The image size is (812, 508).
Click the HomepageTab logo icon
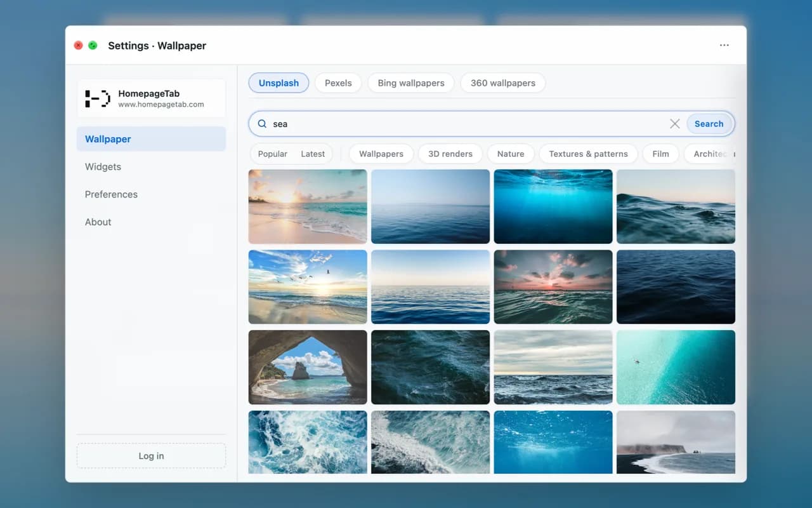[x=98, y=98]
